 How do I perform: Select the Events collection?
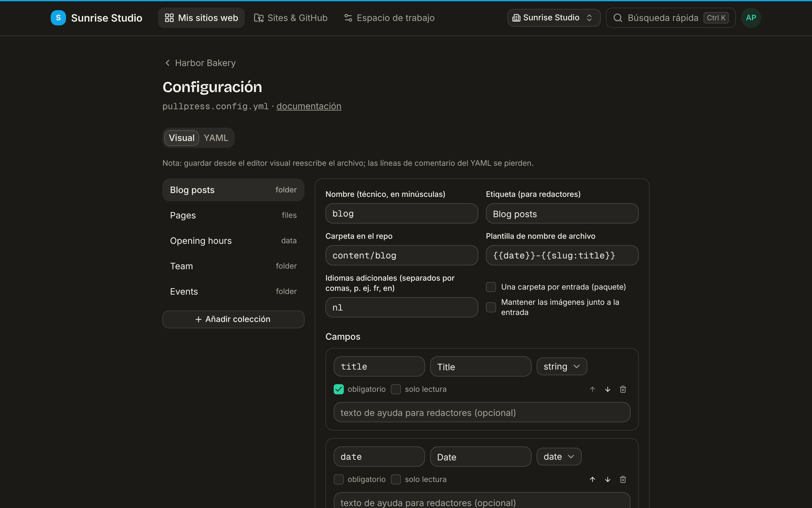233,291
